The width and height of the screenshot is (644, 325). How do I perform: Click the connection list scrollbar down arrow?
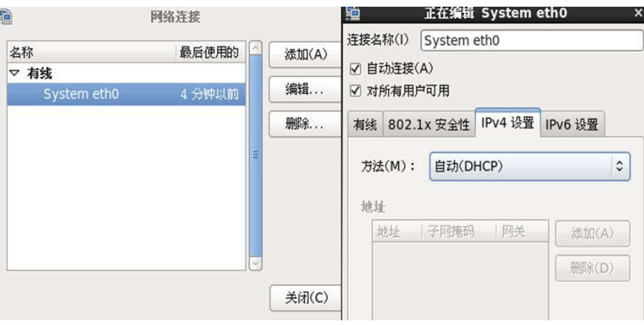pyautogui.click(x=255, y=263)
